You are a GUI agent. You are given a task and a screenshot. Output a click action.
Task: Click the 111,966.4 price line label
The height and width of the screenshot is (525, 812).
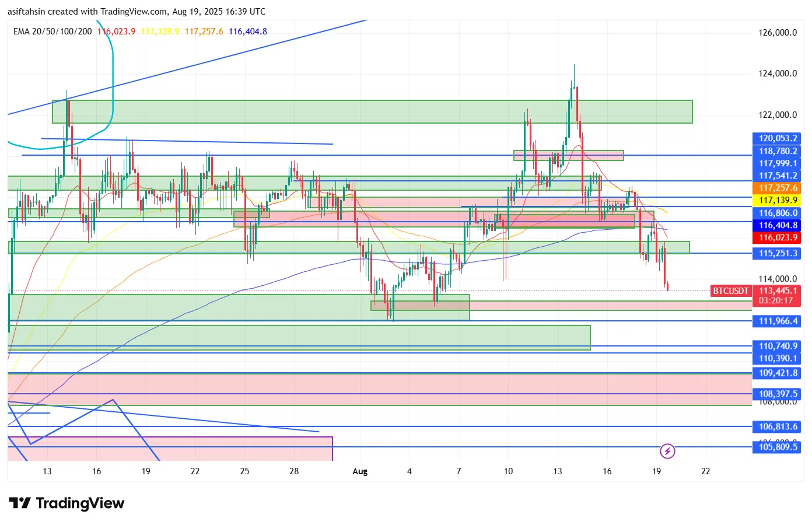(x=777, y=321)
